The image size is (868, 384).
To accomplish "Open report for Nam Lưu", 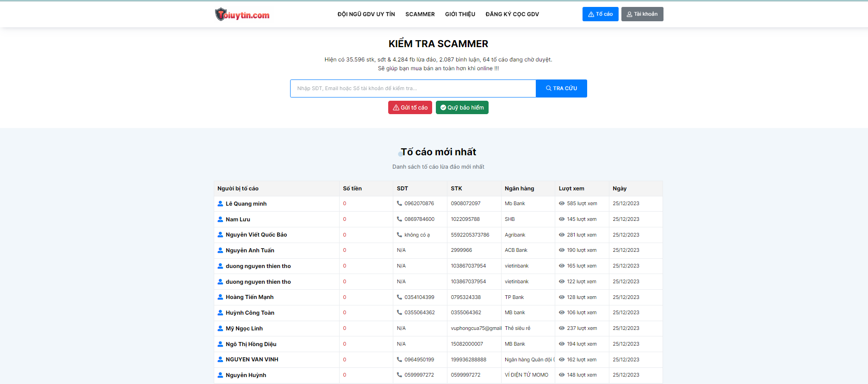I will (238, 219).
